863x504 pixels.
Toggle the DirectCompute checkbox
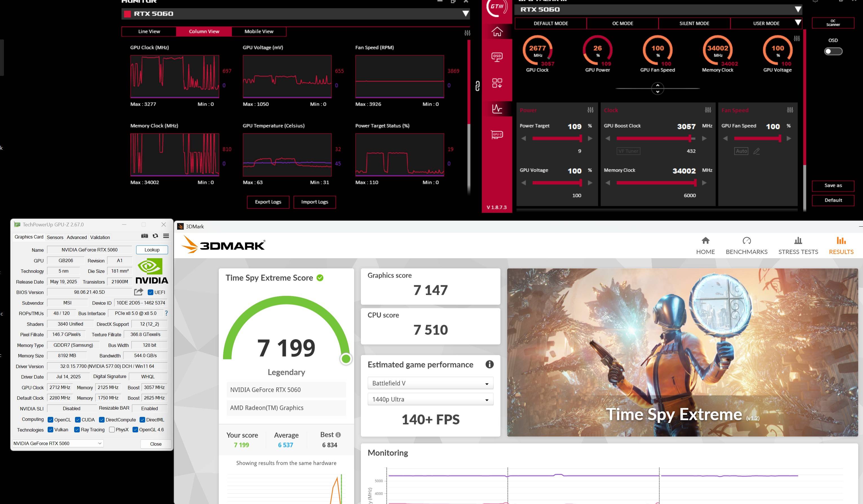[102, 420]
